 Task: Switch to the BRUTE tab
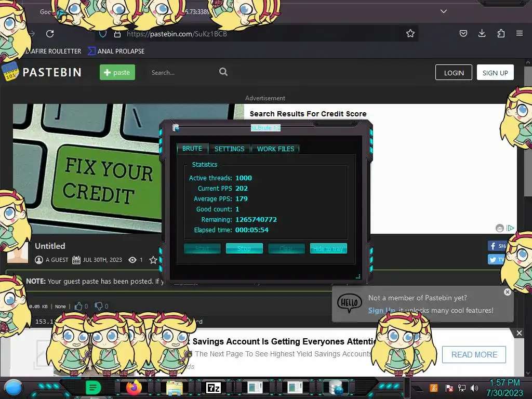[x=192, y=148]
